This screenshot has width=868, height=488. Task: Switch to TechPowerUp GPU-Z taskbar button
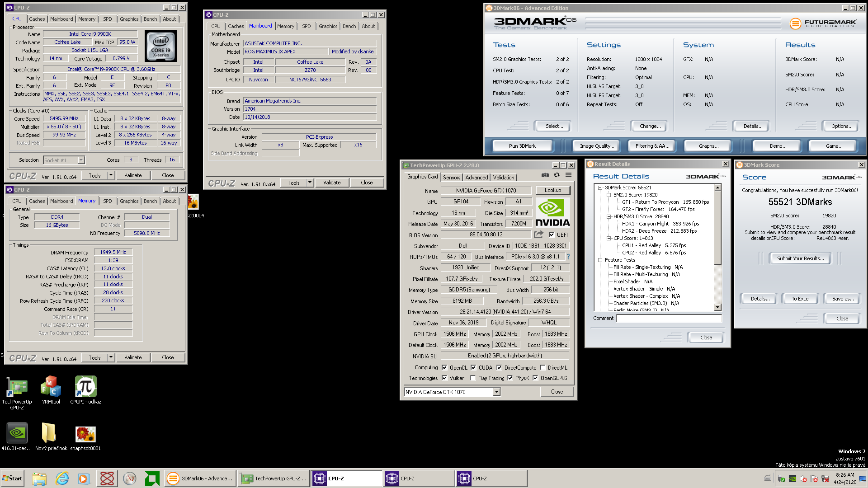point(274,479)
